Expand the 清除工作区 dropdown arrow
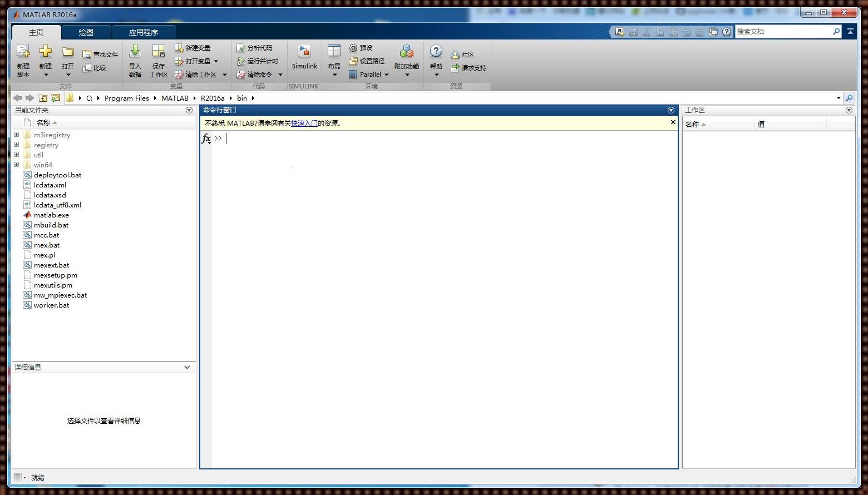The width and height of the screenshot is (868, 495). [225, 75]
